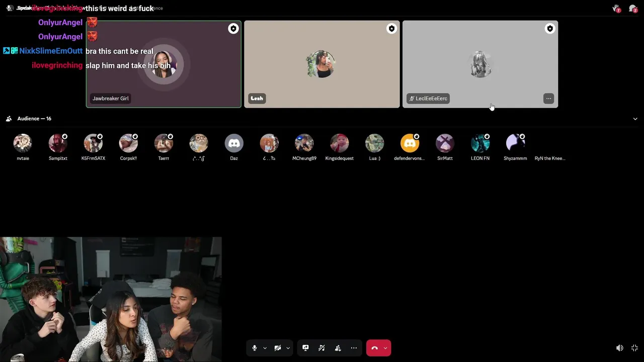Open audience member Shyzammm avatar
This screenshot has height=362, width=644.
click(515, 143)
